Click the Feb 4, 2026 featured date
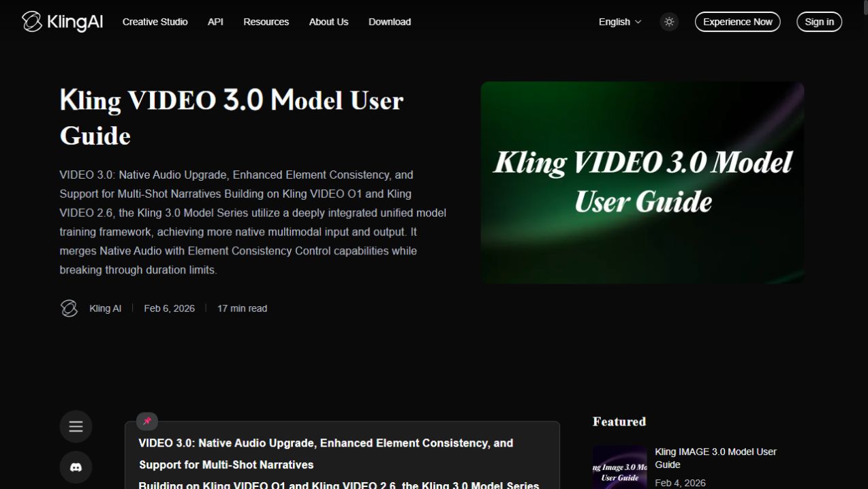This screenshot has width=868, height=489. 680,483
